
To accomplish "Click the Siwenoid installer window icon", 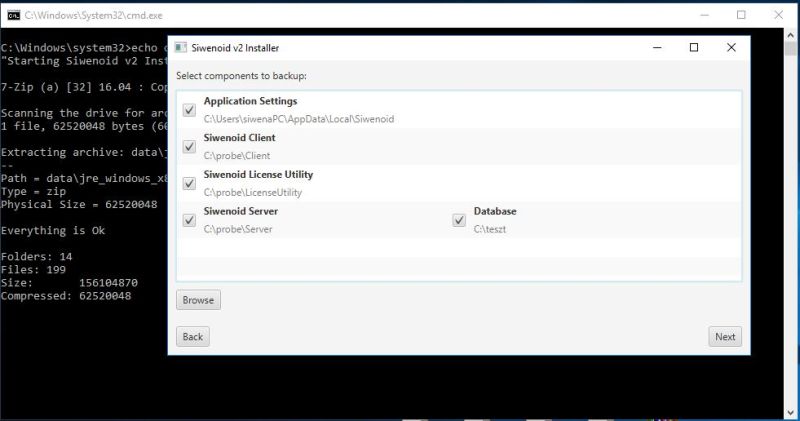I will click(181, 47).
